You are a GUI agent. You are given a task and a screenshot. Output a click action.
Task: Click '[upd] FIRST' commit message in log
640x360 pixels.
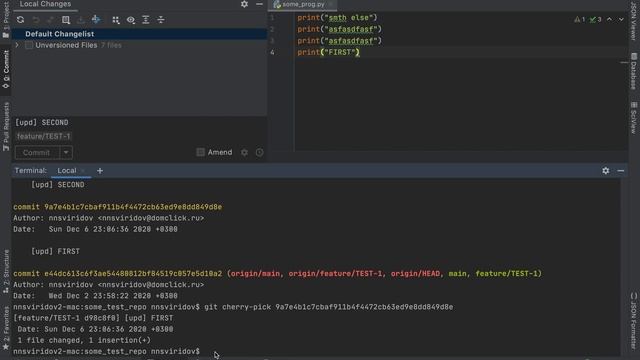coord(56,251)
